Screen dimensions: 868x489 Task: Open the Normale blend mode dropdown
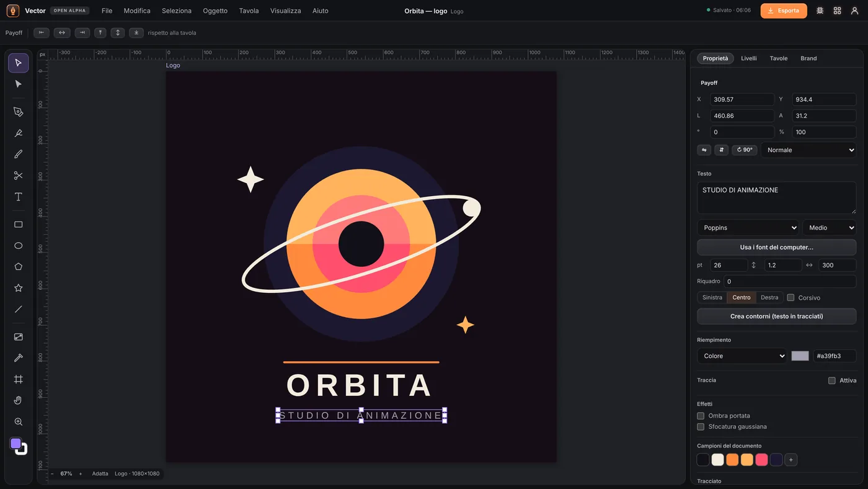point(809,150)
